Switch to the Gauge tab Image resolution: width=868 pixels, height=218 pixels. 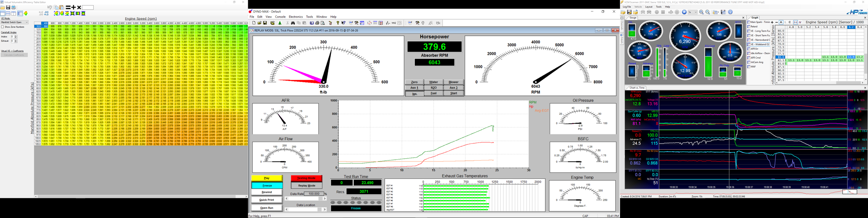tap(633, 18)
